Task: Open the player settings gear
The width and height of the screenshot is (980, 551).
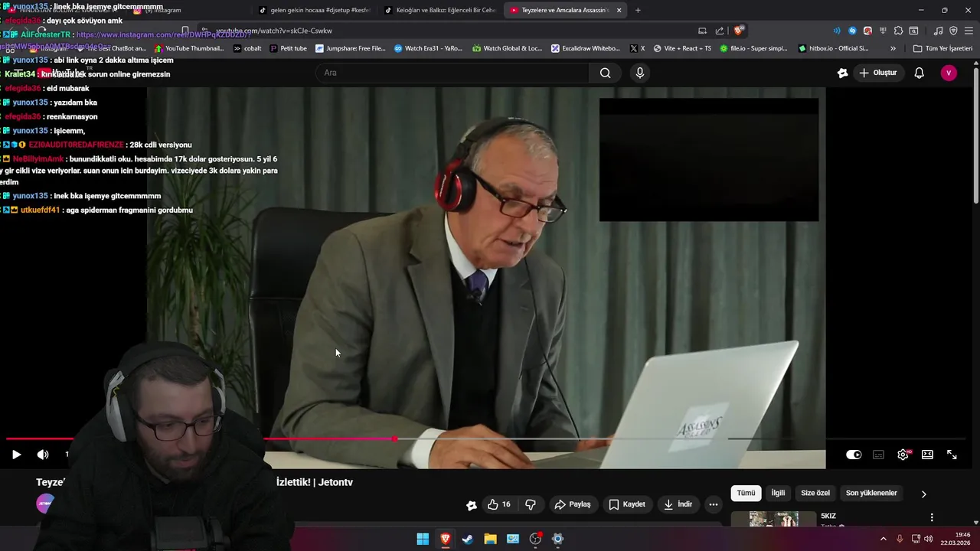Action: (x=903, y=455)
